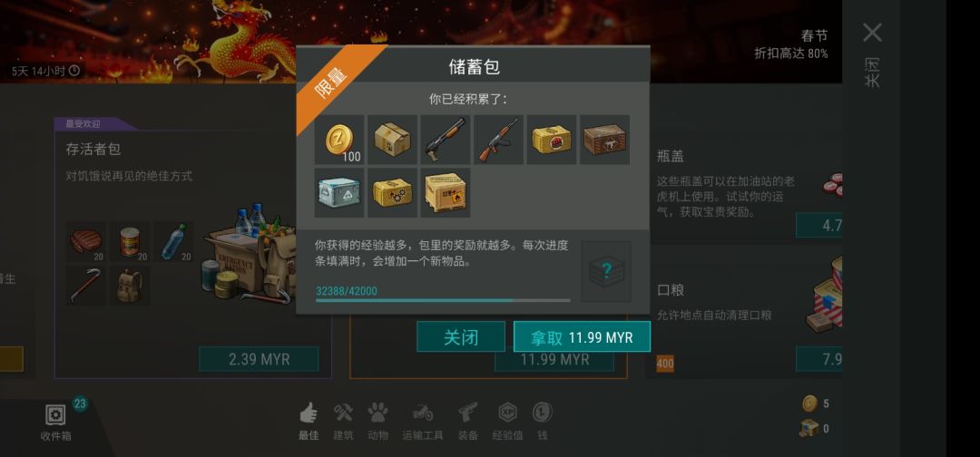The height and width of the screenshot is (457, 980).
Task: Tap the blue metal case reward
Action: tap(339, 192)
